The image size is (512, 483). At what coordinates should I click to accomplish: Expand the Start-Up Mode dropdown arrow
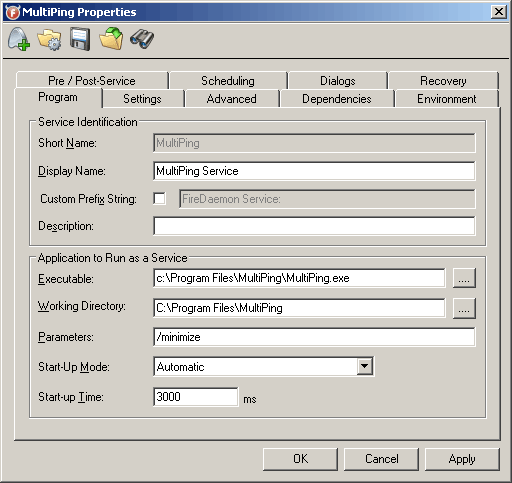click(365, 366)
